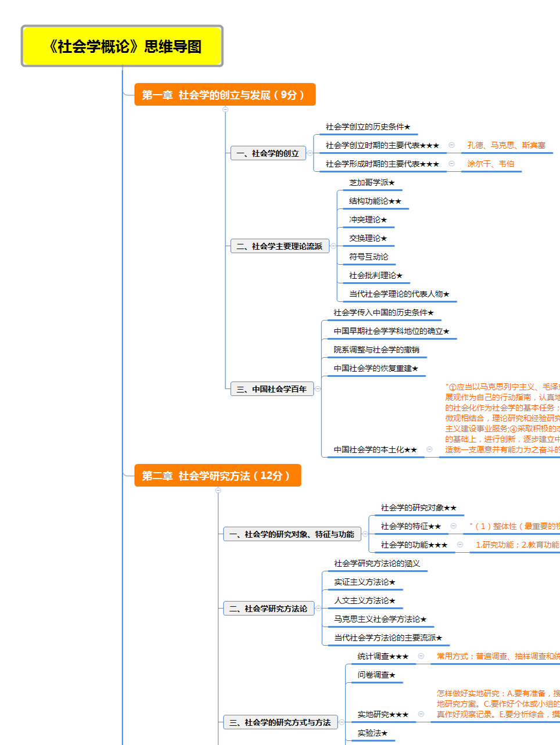
Task: Click the 结构功能论 topic
Action: [x=375, y=201]
